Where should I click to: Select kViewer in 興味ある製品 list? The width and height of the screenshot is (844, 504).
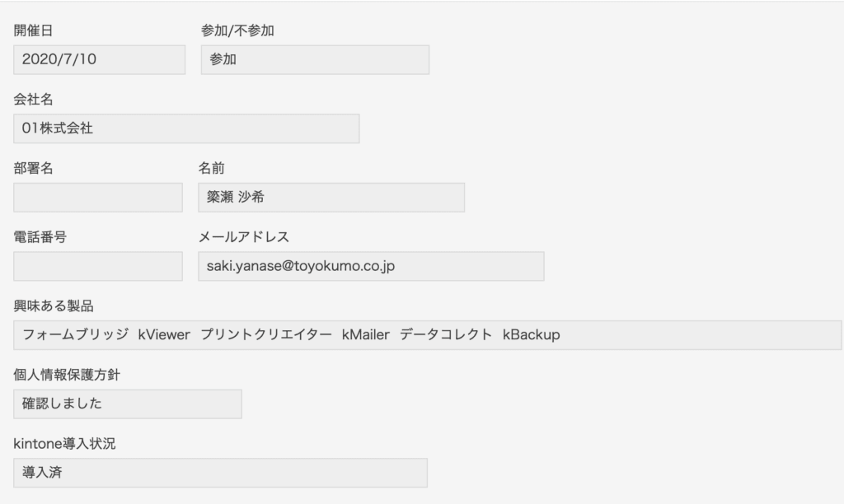point(164,334)
